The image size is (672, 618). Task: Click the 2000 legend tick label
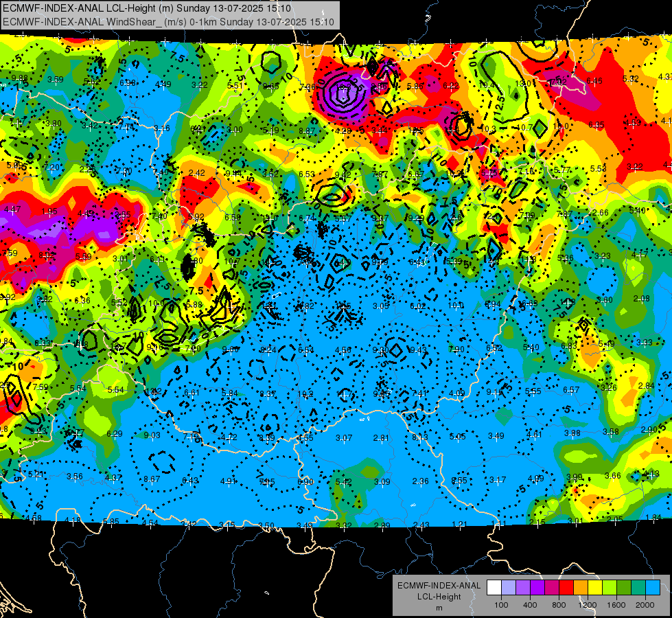click(x=645, y=605)
